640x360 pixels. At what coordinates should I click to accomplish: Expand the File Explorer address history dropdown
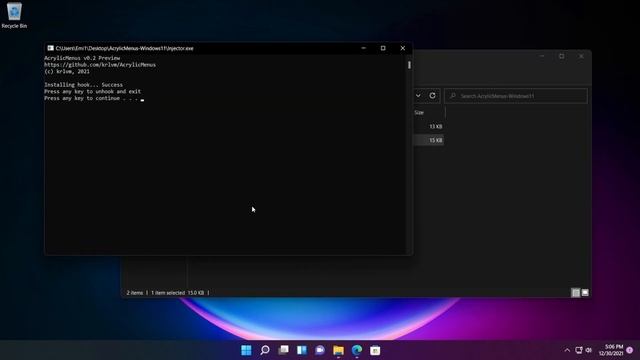418,96
